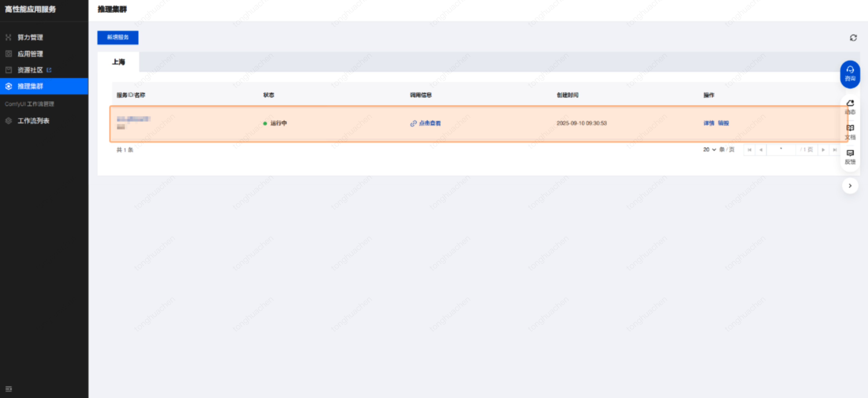868x398 pixels.
Task: Open the 20 条/页 page size dropdown
Action: [709, 150]
